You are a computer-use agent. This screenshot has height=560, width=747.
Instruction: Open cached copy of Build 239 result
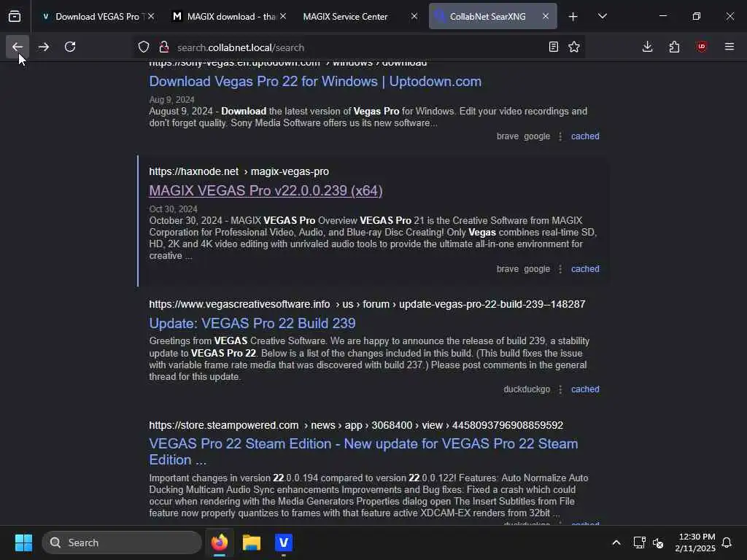pos(585,389)
